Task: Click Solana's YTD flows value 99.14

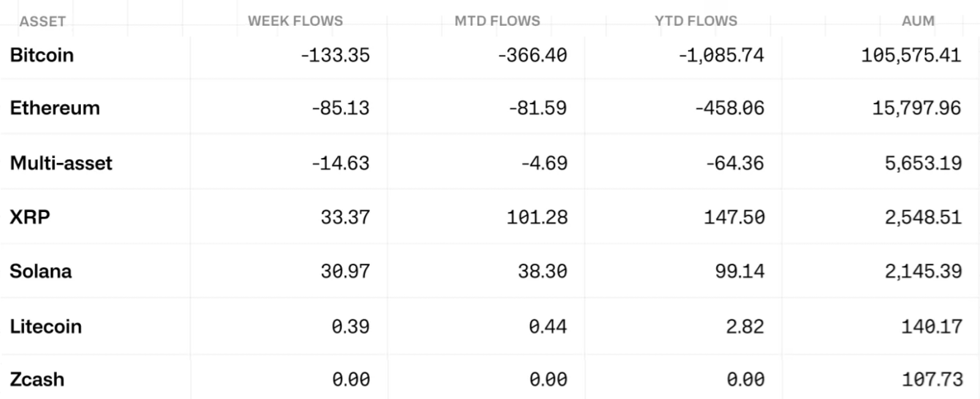Action: [739, 271]
